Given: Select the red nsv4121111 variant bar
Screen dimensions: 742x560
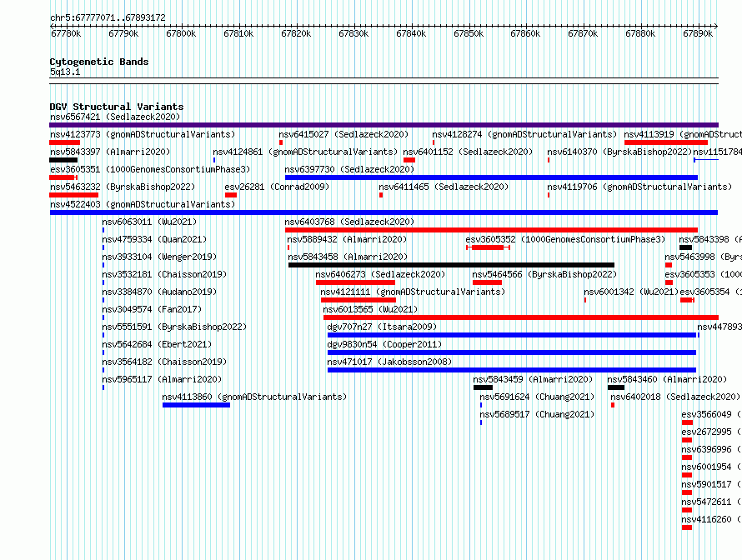Looking at the screenshot, I should pos(358,300).
